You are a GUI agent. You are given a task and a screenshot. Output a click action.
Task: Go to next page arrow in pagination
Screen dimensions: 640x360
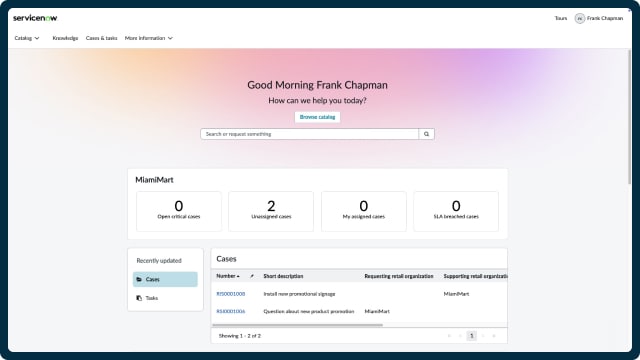[483, 336]
